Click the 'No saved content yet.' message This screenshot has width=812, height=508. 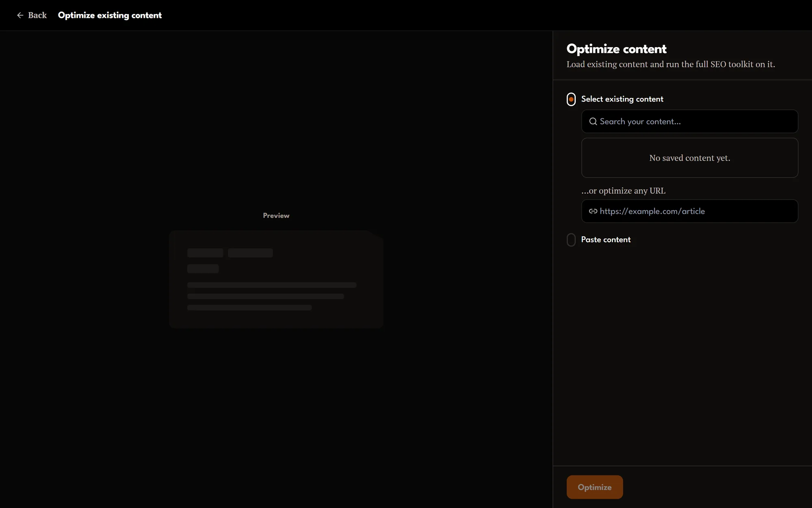pos(689,158)
